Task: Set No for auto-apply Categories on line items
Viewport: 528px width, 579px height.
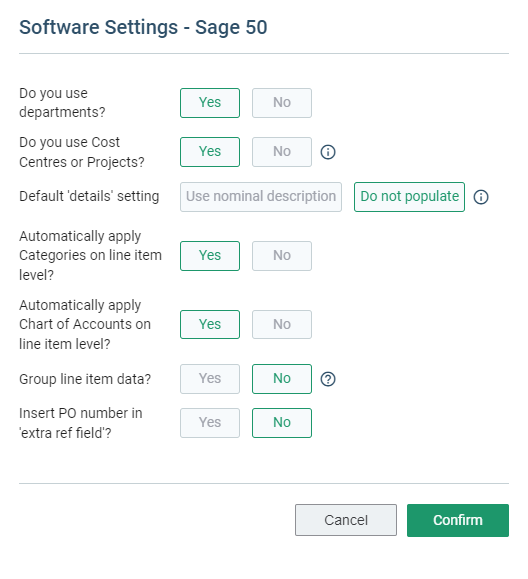Action: [282, 256]
